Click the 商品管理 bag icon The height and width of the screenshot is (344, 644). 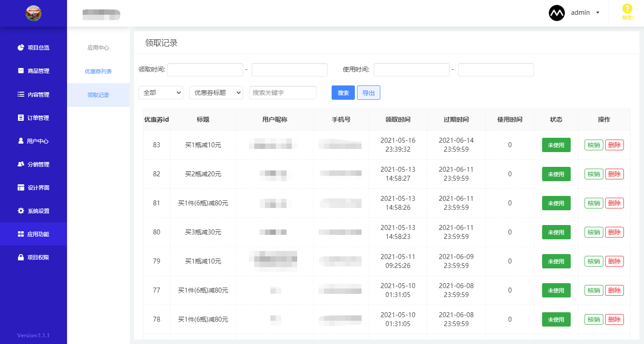coord(21,71)
